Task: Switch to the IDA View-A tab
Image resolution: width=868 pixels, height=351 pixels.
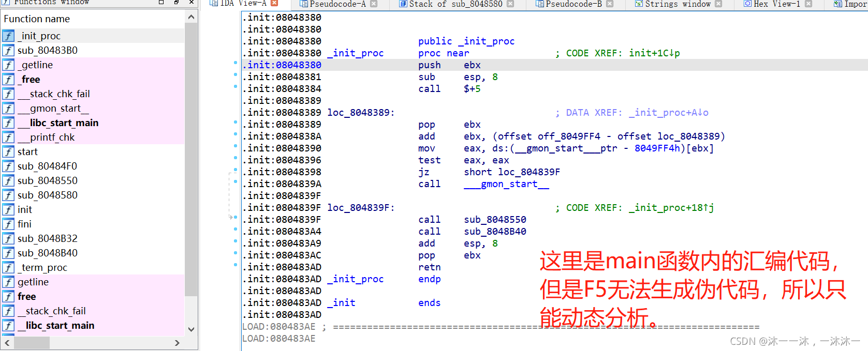Action: tap(243, 3)
